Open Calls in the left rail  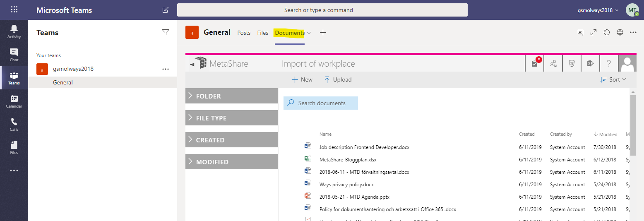14,124
